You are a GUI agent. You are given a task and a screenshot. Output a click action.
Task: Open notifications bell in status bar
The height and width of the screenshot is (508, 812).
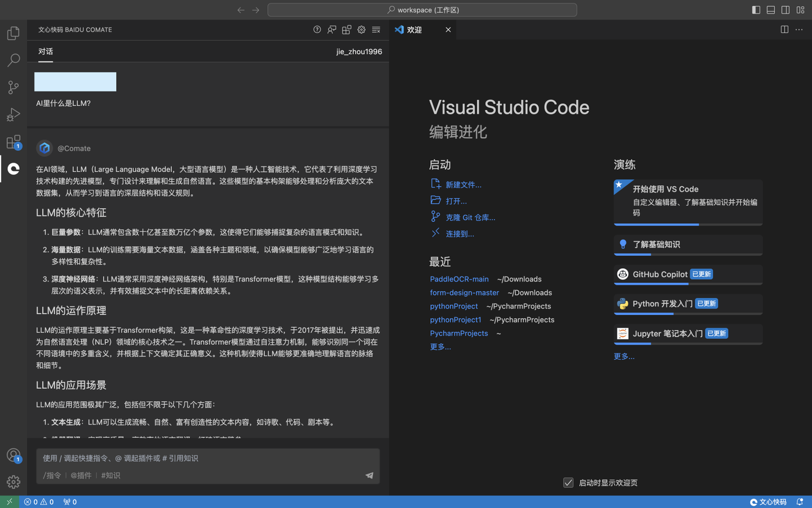800,502
